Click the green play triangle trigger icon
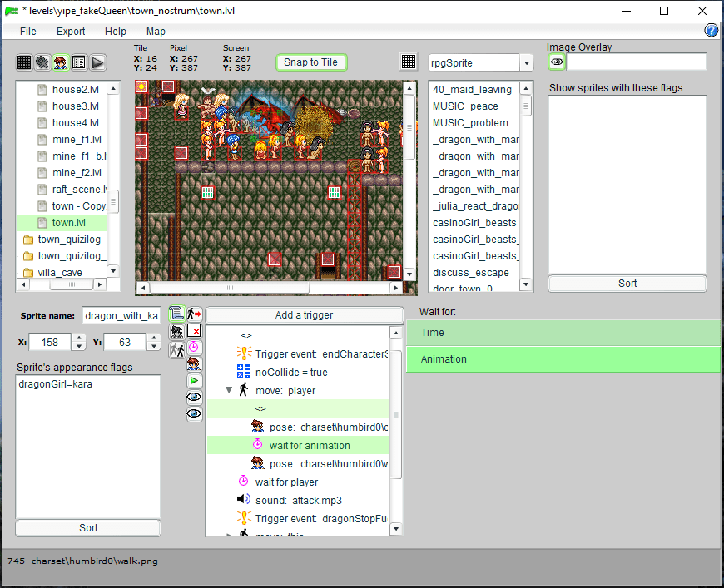The width and height of the screenshot is (724, 588). 194,380
